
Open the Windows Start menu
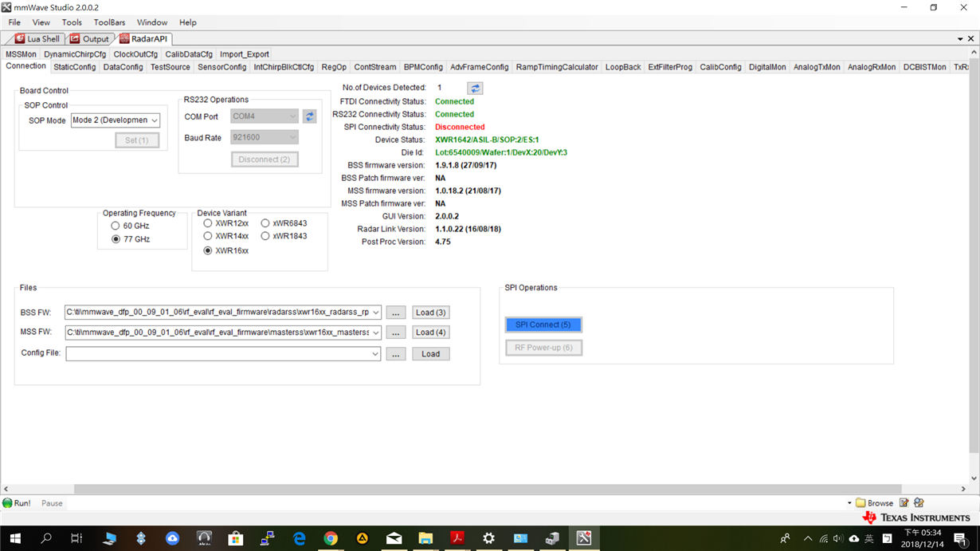15,538
